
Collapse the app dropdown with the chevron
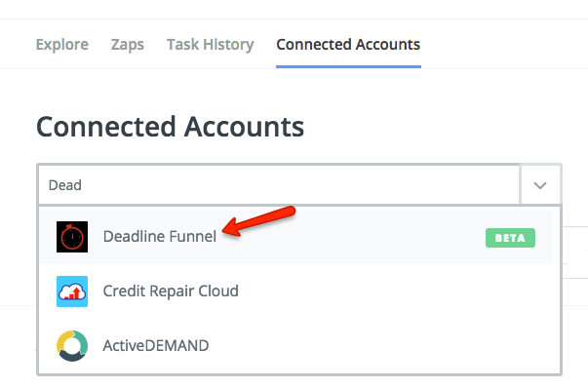click(x=540, y=185)
